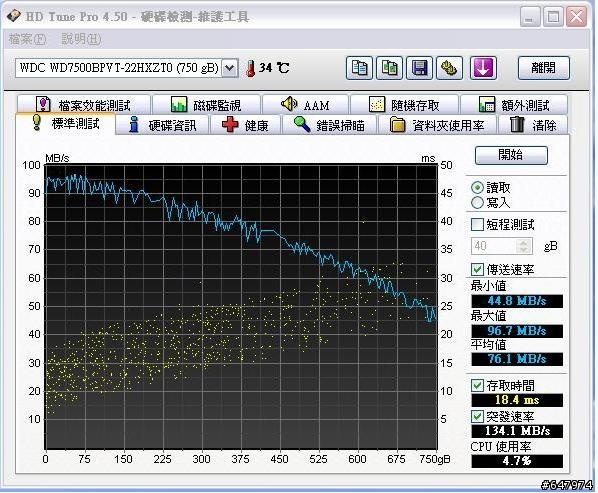The height and width of the screenshot is (493, 598).
Task: Click the copy screenshot to clipboard icon
Action: click(389, 68)
